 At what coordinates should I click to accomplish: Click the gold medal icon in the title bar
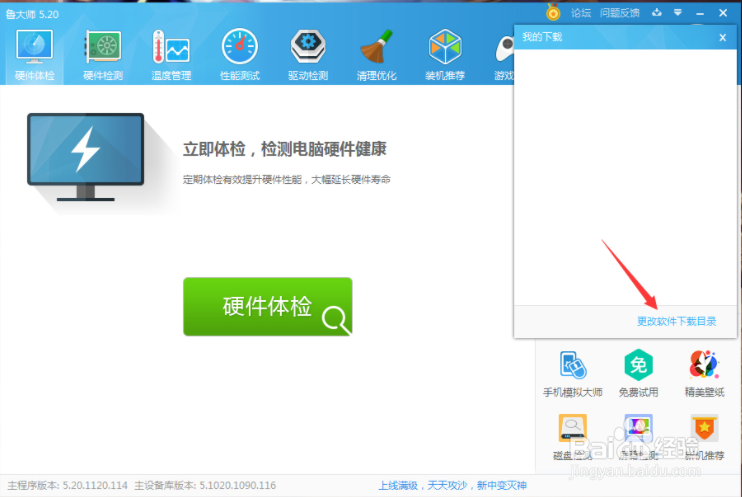click(553, 12)
